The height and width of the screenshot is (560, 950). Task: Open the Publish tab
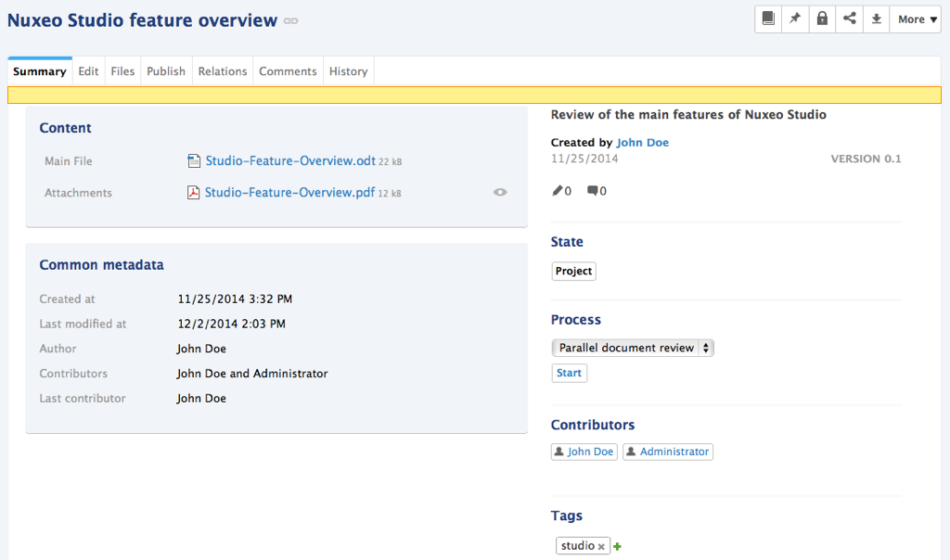[166, 71]
